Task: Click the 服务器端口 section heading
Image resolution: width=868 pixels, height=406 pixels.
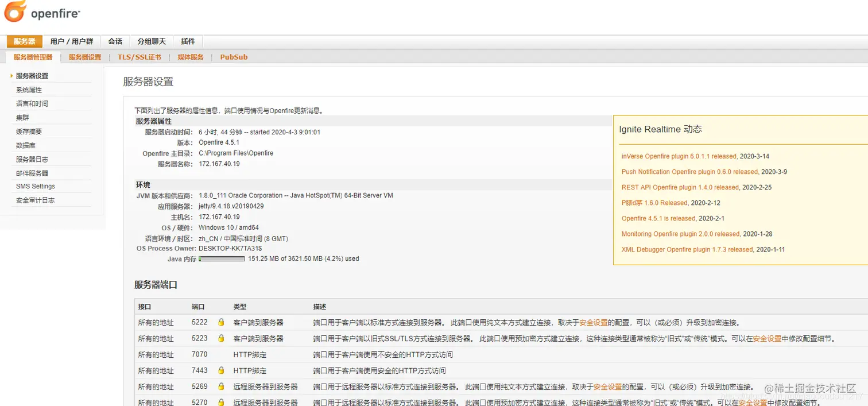Action: coord(156,285)
